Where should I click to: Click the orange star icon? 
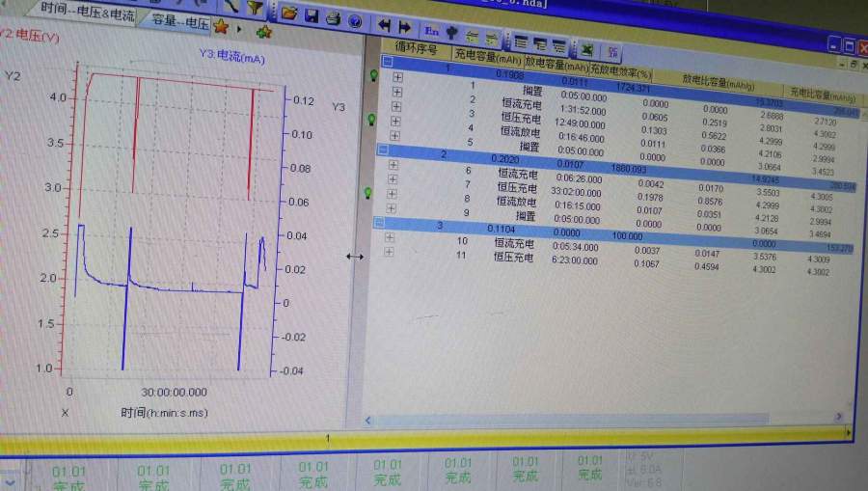[x=221, y=26]
